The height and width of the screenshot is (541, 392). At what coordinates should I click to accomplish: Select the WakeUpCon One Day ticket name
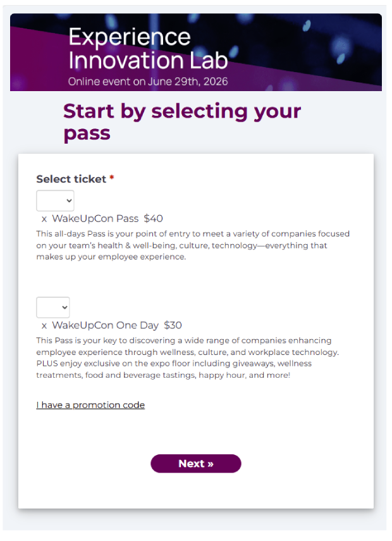point(105,326)
